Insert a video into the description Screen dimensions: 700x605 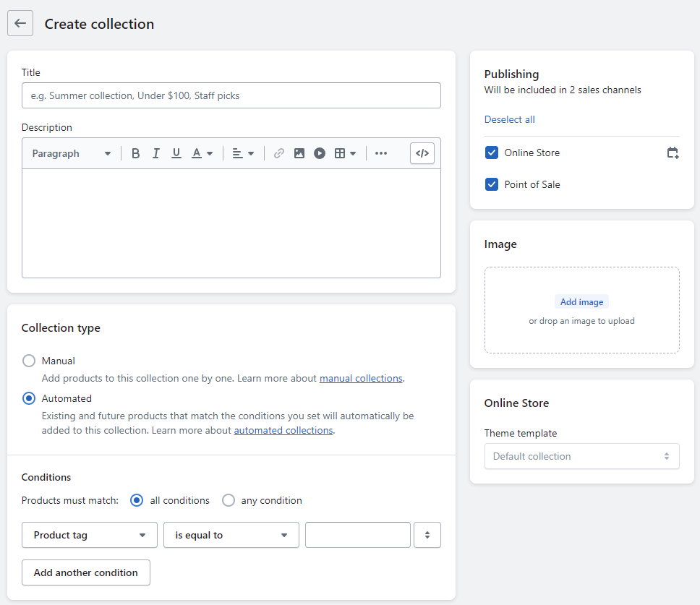pos(319,153)
